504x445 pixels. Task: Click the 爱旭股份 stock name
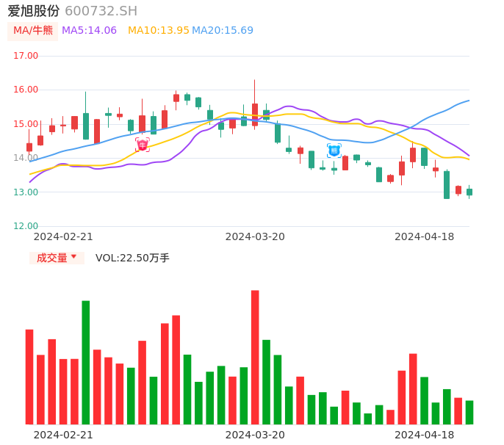pos(34,11)
